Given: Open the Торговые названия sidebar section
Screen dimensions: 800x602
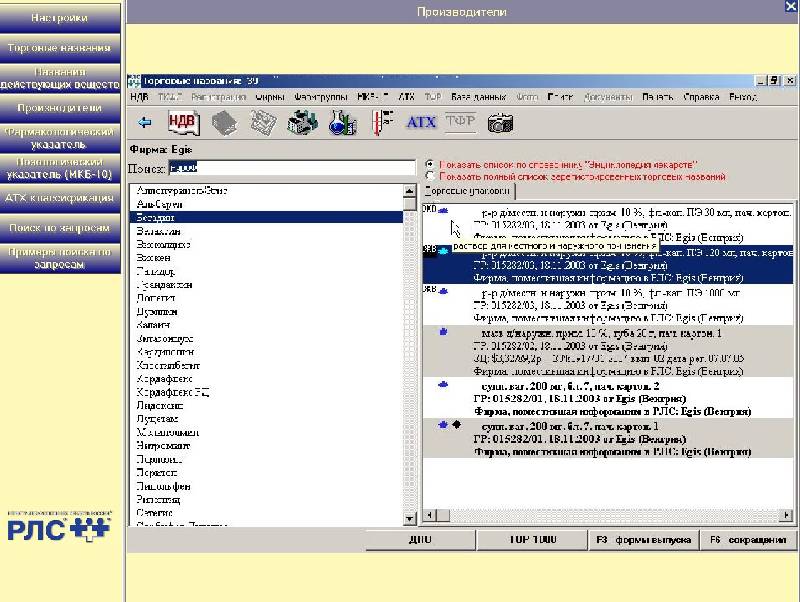Looking at the screenshot, I should pos(60,48).
